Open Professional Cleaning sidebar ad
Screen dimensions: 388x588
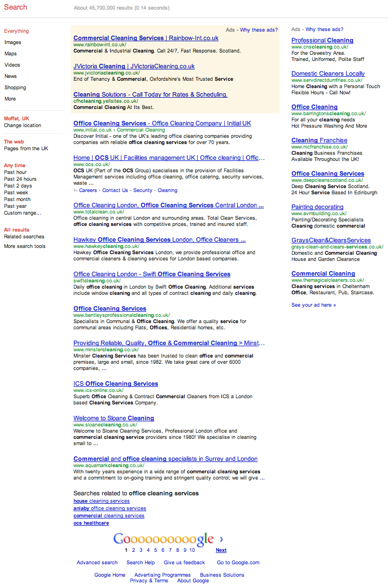click(322, 40)
